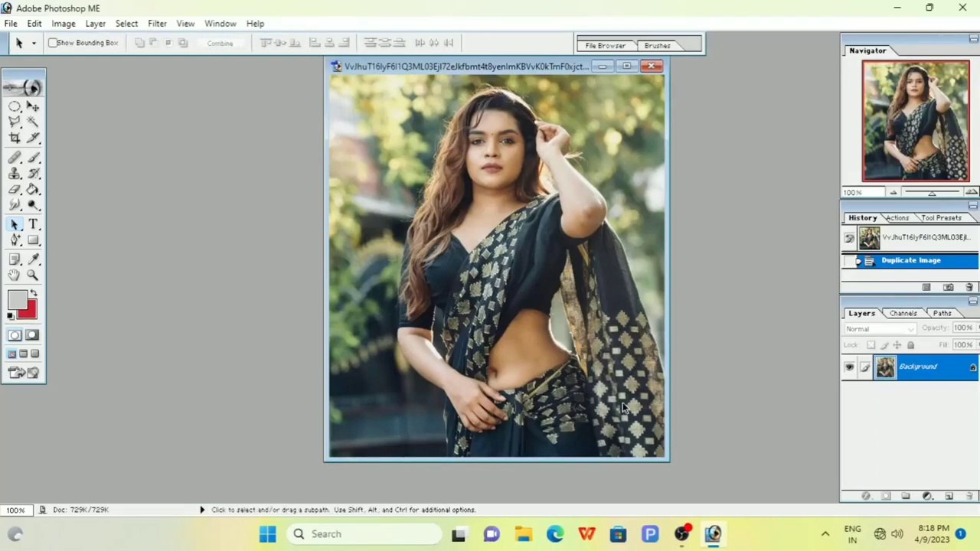
Task: Enable the Show Bounding Box checkbox
Action: coord(53,43)
